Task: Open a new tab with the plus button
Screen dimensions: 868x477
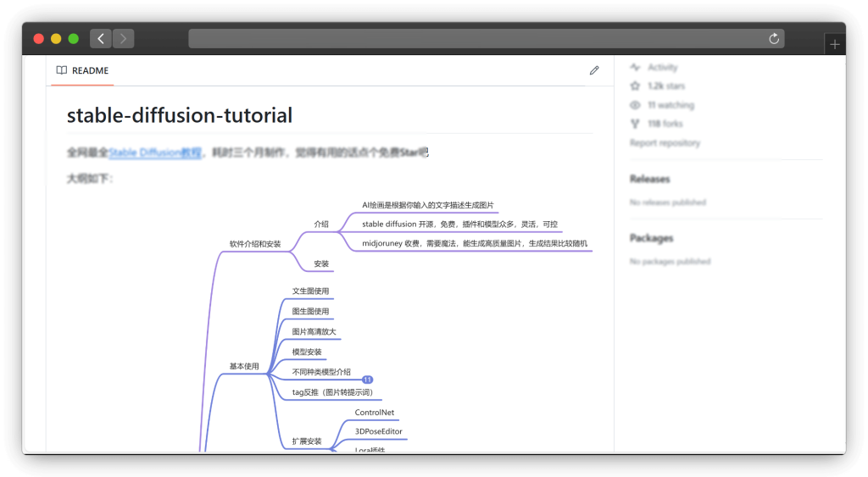Action: tap(835, 44)
